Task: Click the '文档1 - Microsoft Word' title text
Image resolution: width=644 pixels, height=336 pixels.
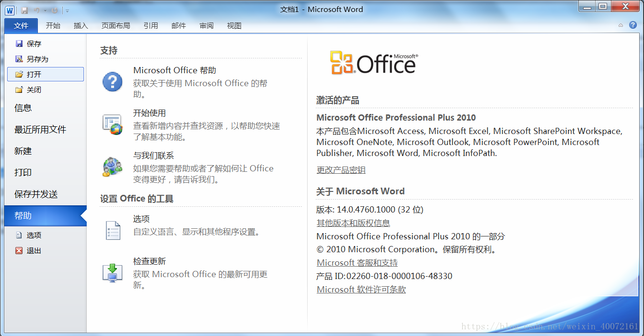Action: pyautogui.click(x=322, y=9)
